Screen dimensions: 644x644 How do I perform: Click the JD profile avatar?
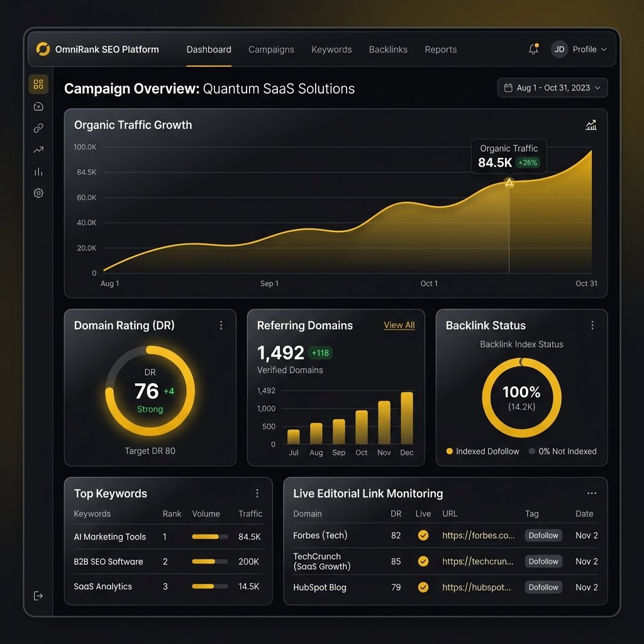pyautogui.click(x=559, y=49)
